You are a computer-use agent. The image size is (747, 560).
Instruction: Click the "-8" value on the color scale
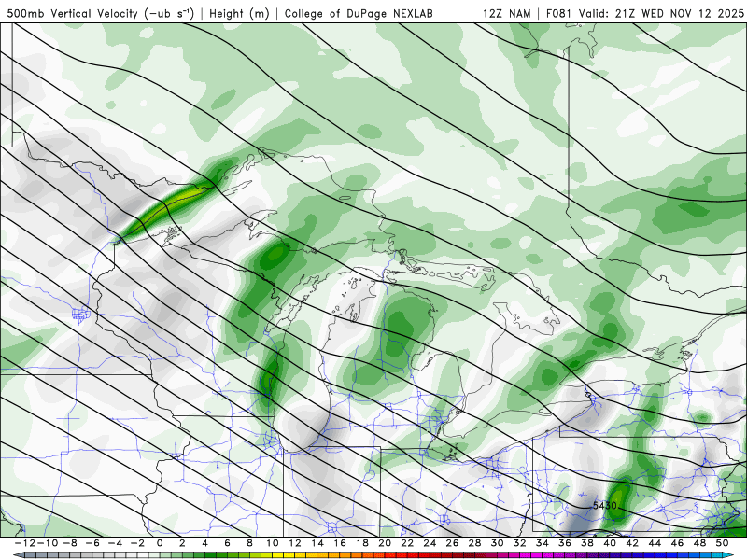(x=69, y=543)
